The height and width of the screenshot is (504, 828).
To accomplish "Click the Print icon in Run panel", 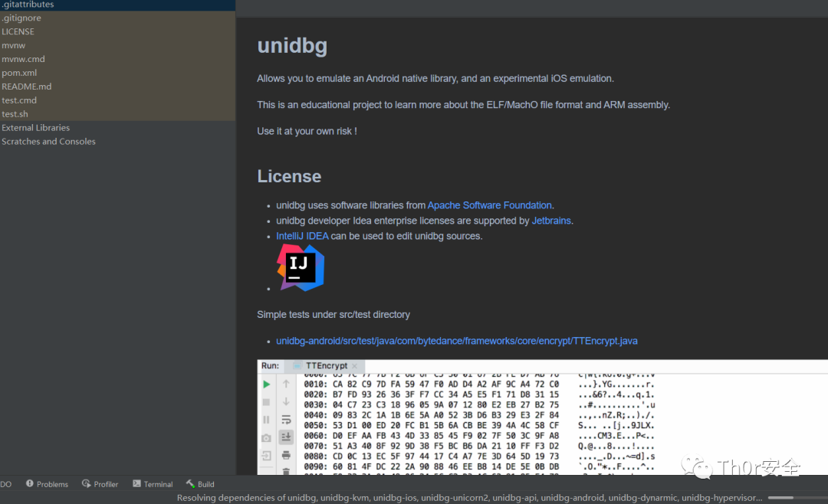I will point(286,455).
